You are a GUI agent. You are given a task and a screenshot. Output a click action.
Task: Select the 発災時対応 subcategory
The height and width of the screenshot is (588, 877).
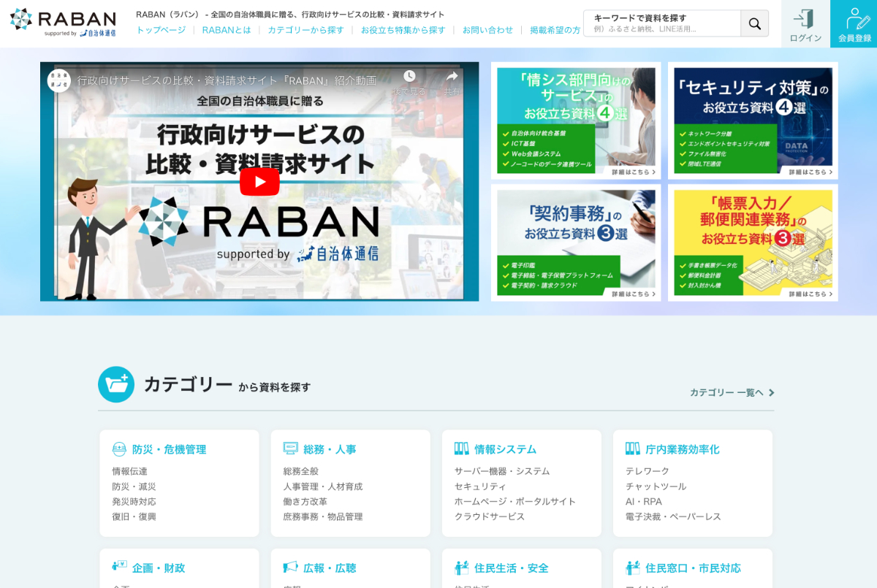tap(134, 501)
